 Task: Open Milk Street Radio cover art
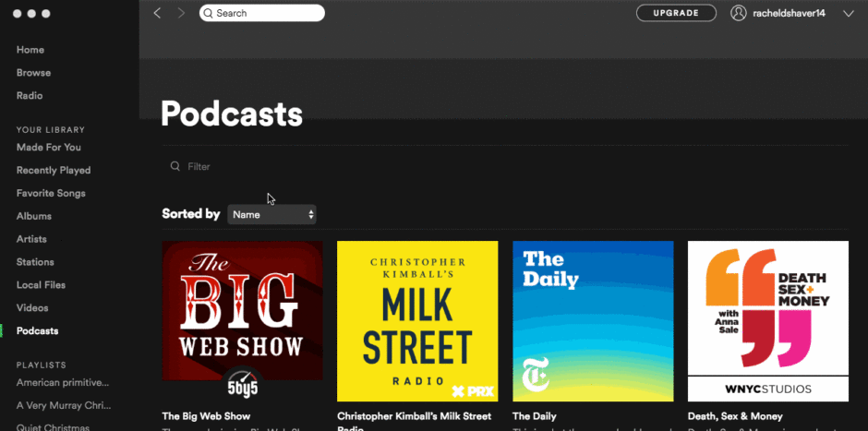tap(417, 321)
